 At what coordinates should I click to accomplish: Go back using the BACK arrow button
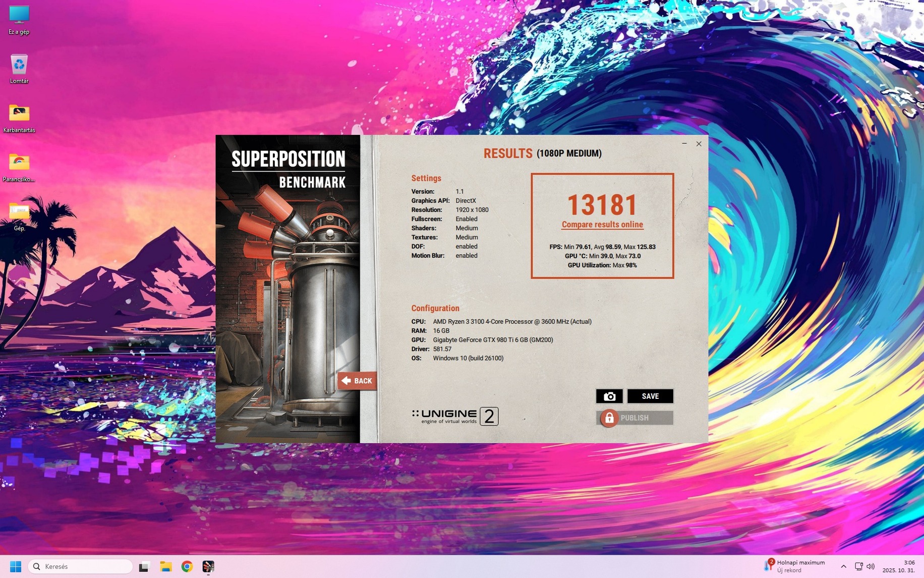tap(357, 381)
